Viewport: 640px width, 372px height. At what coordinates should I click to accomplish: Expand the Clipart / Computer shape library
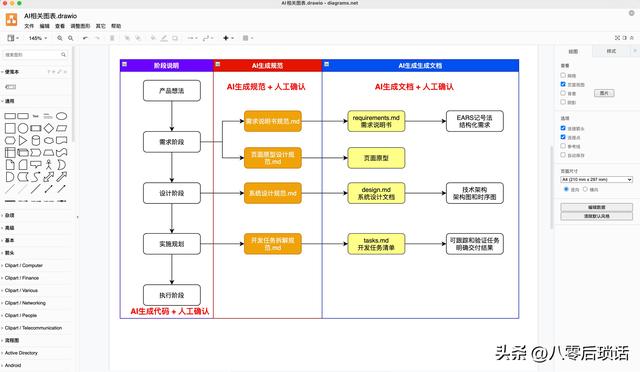point(24,265)
